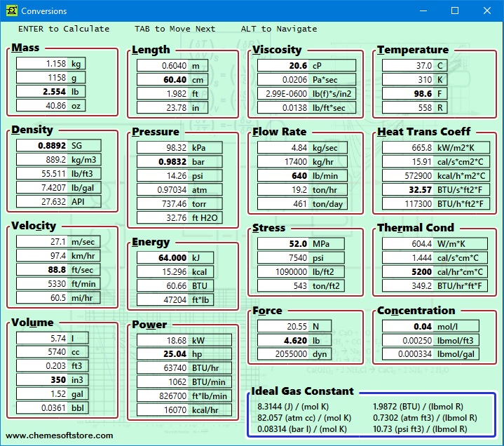Select the Concentration mol/l field
Viewport: 504px width, 446px height.
(408, 326)
